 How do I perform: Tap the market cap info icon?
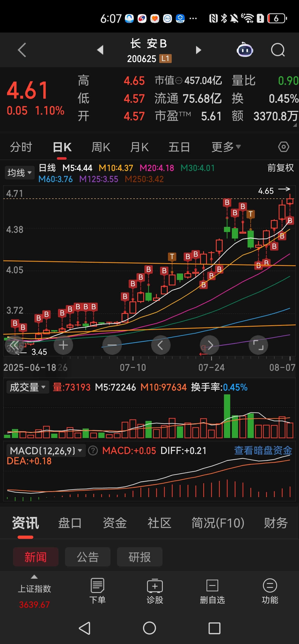[x=179, y=80]
